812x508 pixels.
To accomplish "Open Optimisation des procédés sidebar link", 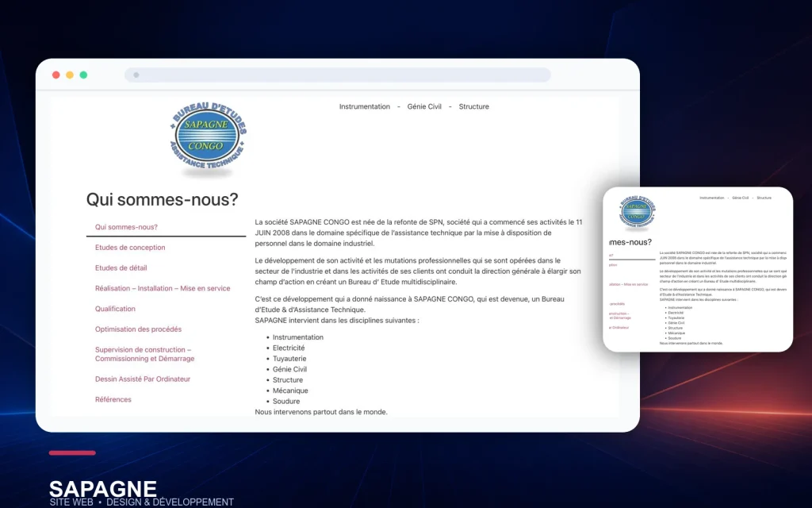I will point(138,329).
